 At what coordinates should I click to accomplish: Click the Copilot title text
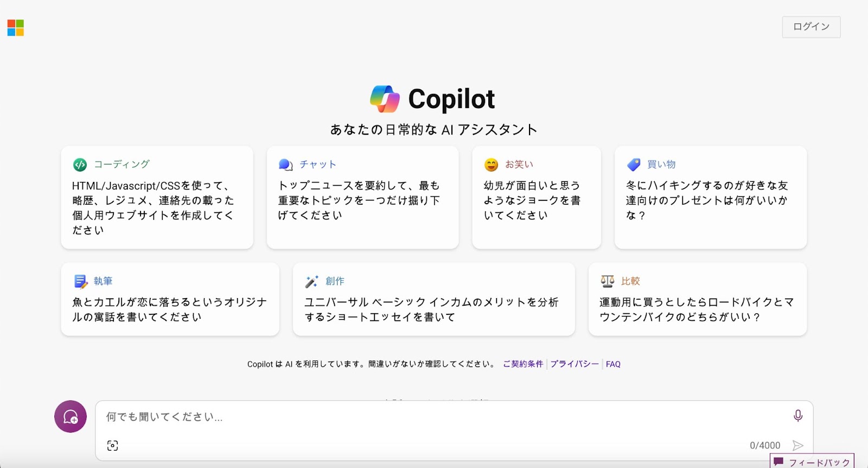pos(451,99)
